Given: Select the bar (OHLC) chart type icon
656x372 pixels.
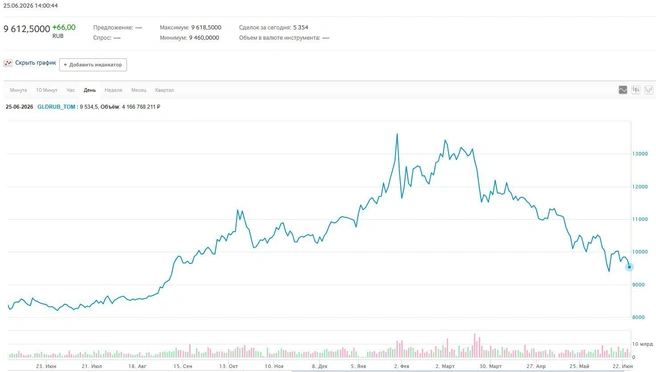Looking at the screenshot, I should [649, 90].
